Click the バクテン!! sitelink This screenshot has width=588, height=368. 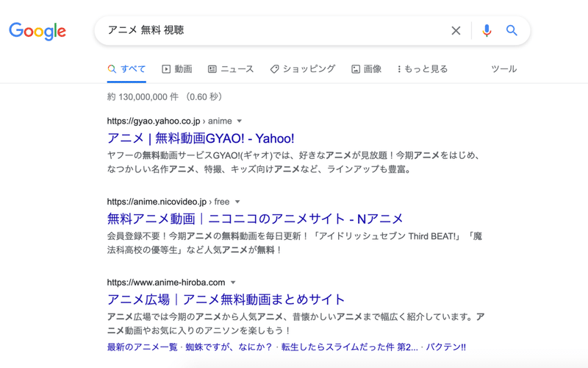446,347
